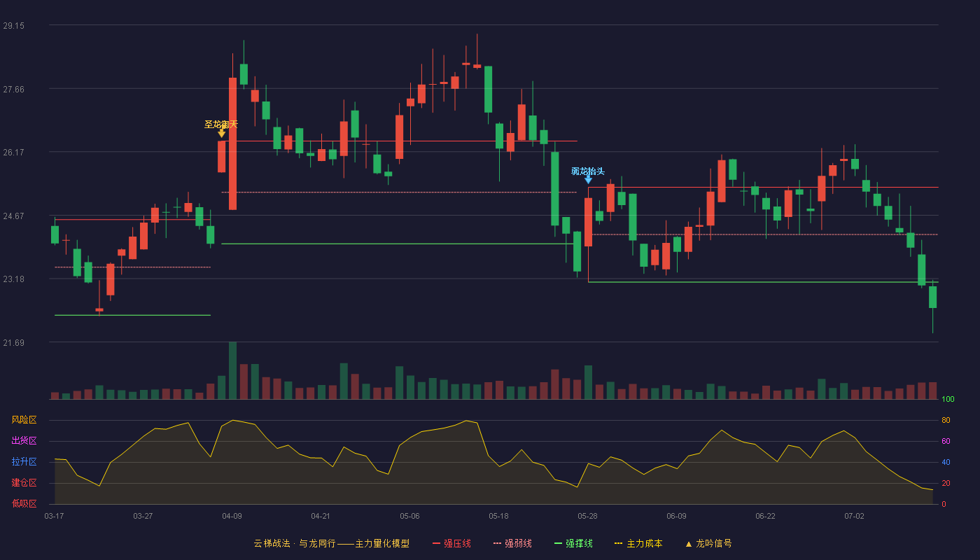This screenshot has width=980, height=560.
Task: Click the 03-17 date axis label
Action: pyautogui.click(x=54, y=516)
